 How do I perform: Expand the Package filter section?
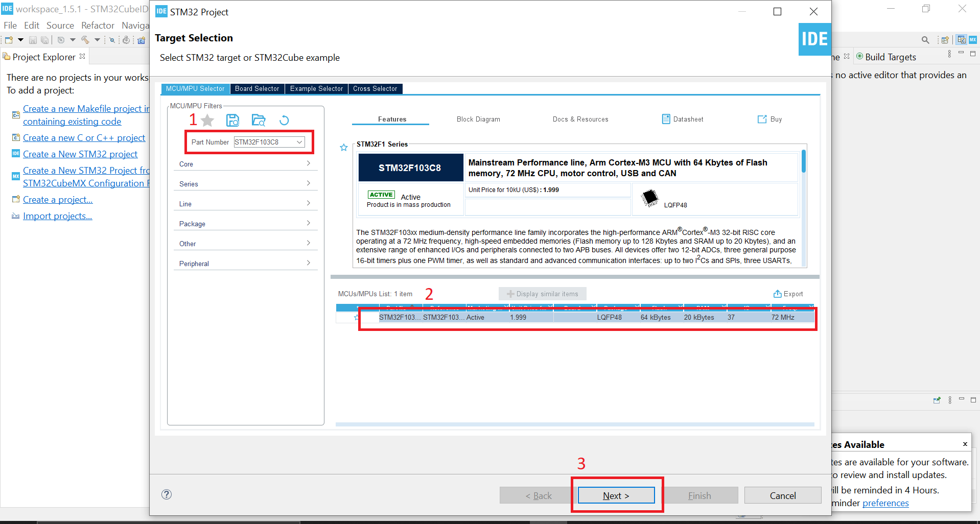coord(245,224)
